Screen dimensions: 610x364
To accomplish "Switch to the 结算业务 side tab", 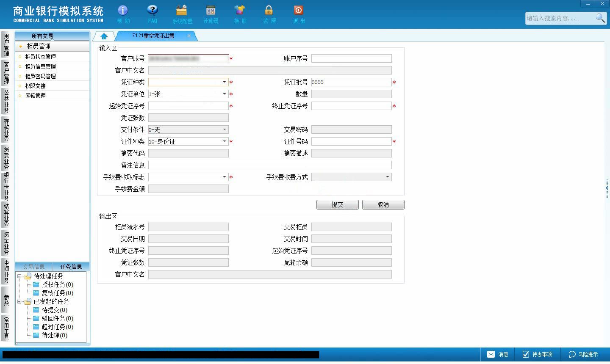I will click(x=6, y=215).
